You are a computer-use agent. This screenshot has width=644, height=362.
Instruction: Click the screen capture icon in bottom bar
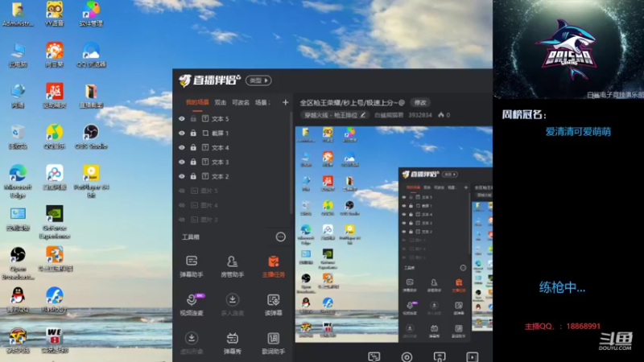coord(374,356)
